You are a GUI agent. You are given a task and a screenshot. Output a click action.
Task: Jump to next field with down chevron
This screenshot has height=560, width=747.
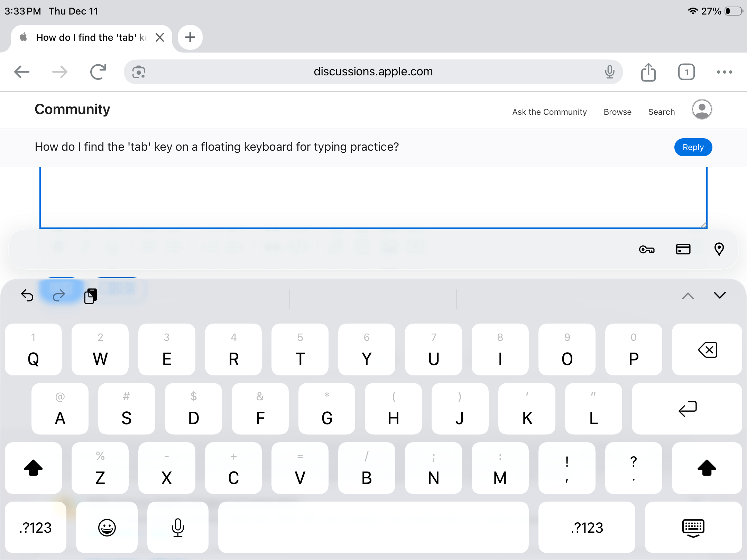point(720,295)
